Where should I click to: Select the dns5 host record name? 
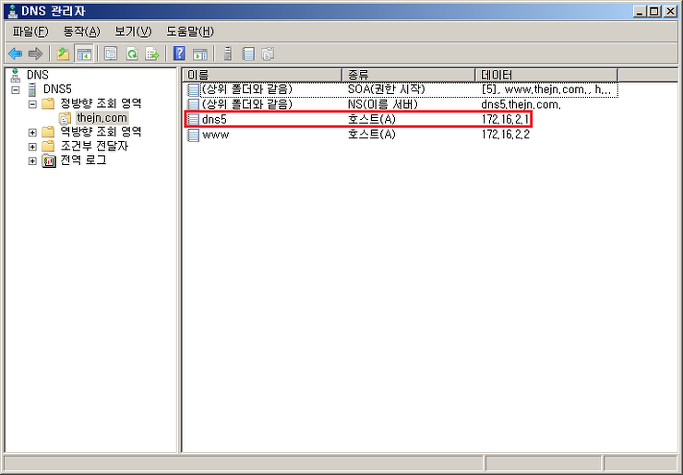214,119
